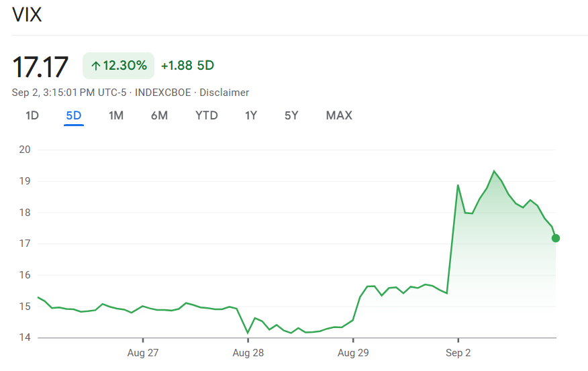Show the MAX time range
Image resolution: width=588 pixels, height=371 pixels.
[x=339, y=115]
